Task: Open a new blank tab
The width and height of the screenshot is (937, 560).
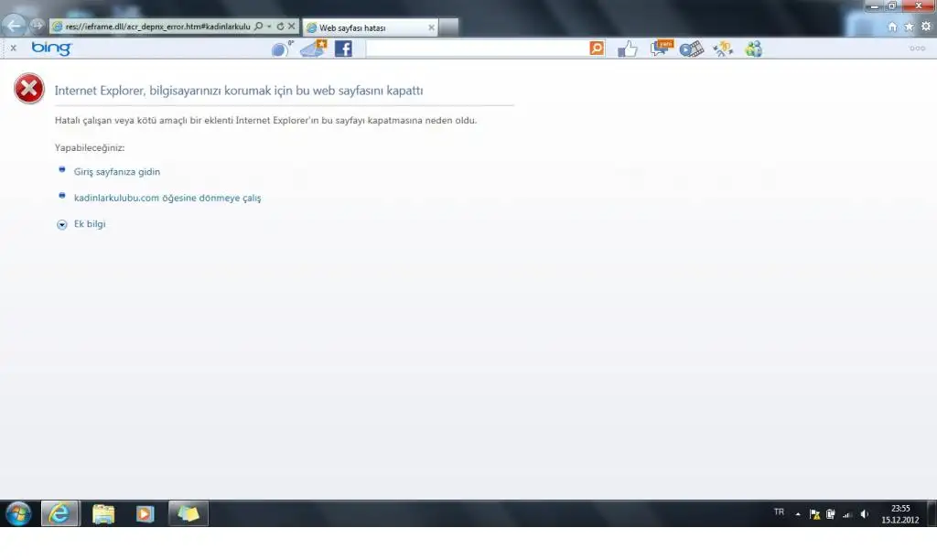Action: (x=449, y=28)
